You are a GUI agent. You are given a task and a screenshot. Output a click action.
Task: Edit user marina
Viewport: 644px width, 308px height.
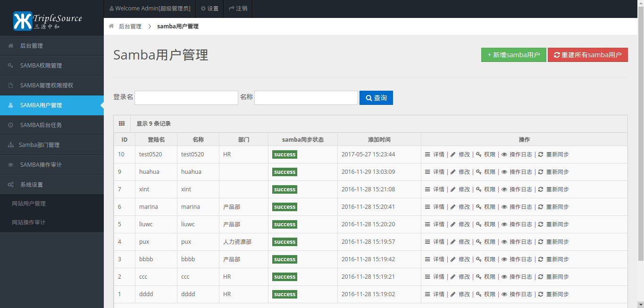[460, 207]
